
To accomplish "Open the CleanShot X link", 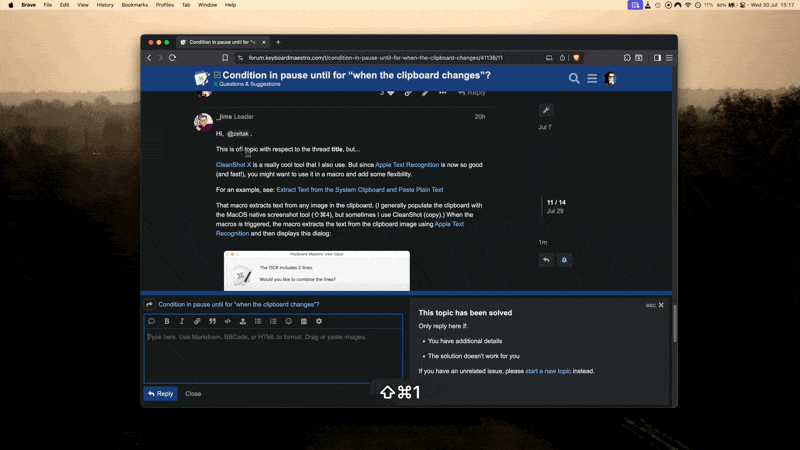I will [x=233, y=165].
